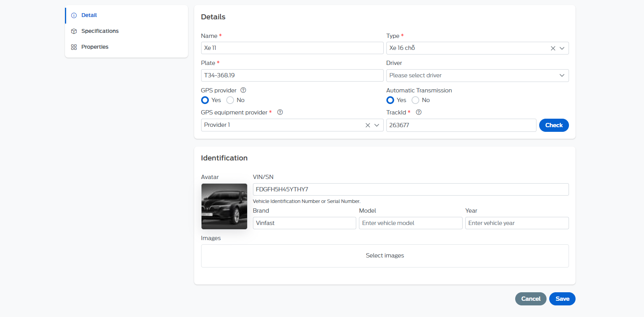Click the Details section heading
This screenshot has height=317, width=644.
pyautogui.click(x=213, y=17)
